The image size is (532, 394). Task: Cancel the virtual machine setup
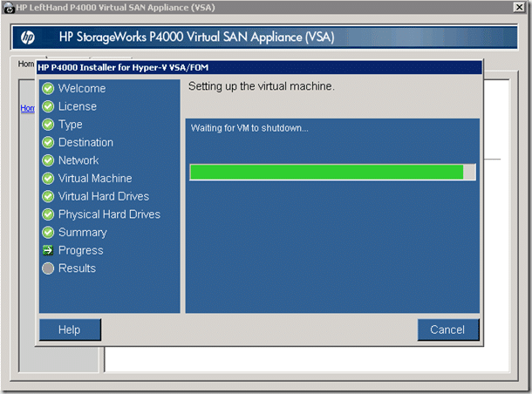448,329
